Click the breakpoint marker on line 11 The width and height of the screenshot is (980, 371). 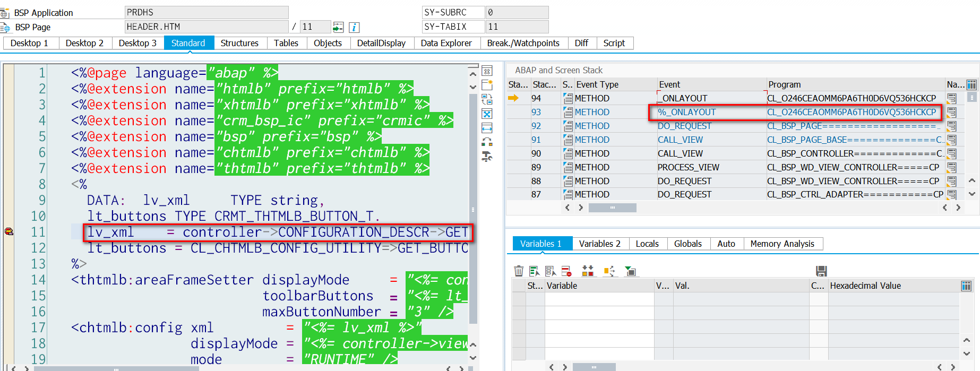[x=9, y=231]
